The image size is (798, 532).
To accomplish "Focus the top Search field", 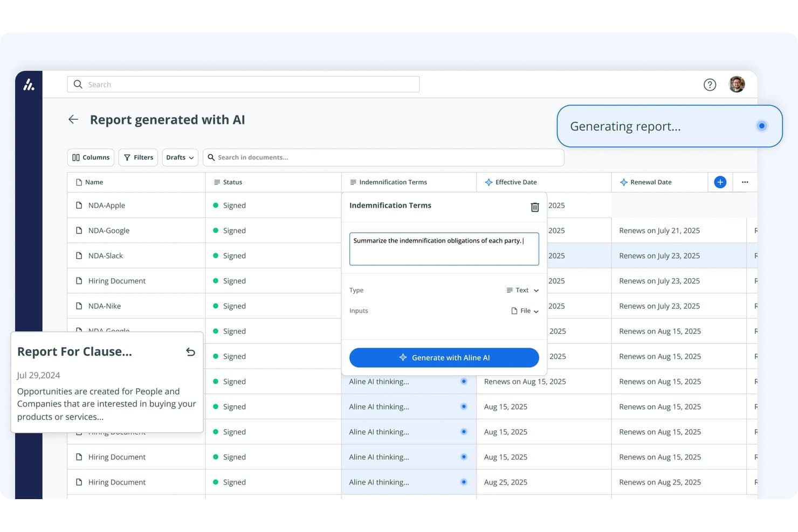I will coord(243,85).
